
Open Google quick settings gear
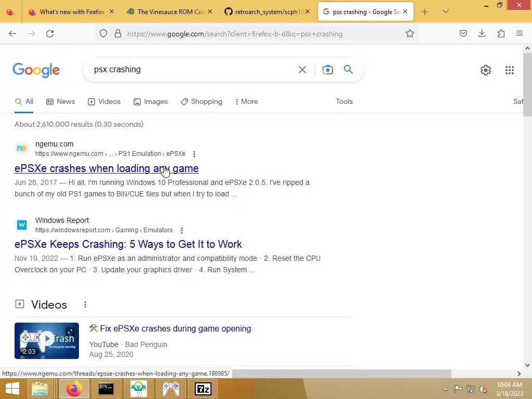[486, 70]
